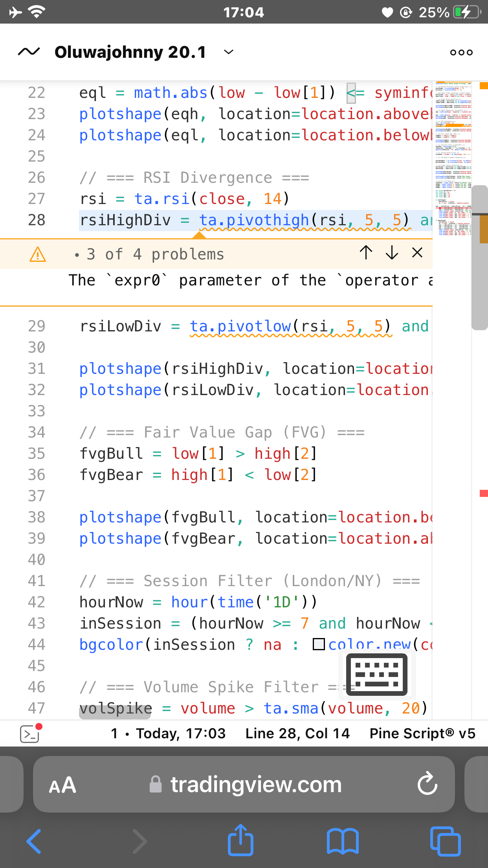Click the code minimap preview
This screenshot has width=488, height=868.
[x=453, y=159]
